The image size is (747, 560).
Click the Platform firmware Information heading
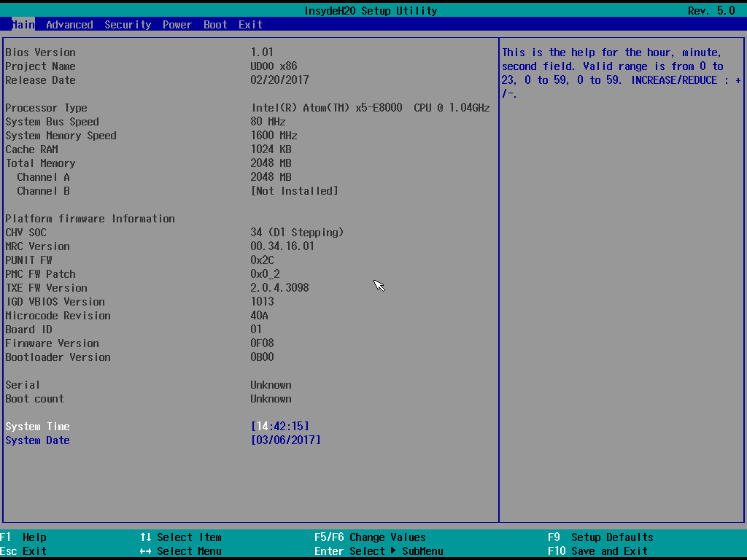(x=90, y=219)
